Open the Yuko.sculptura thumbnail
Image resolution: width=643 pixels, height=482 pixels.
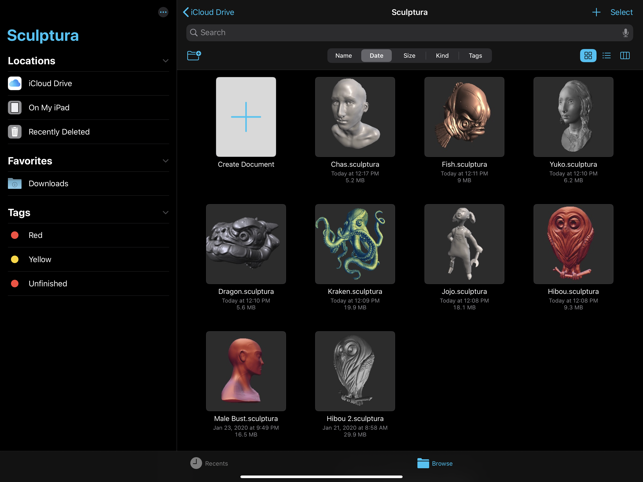[x=573, y=117]
